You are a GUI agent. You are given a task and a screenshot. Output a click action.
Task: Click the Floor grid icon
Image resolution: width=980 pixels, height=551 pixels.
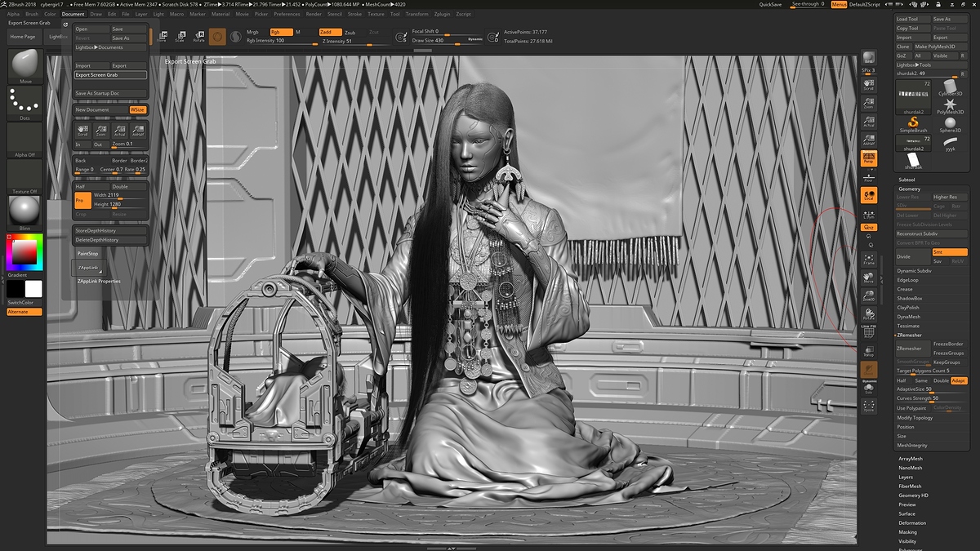point(868,177)
